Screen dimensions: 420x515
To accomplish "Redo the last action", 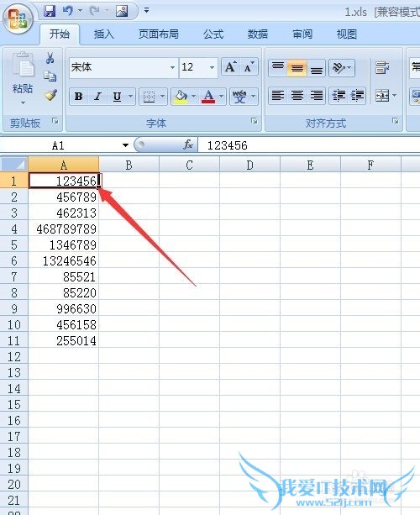I will 95,11.
